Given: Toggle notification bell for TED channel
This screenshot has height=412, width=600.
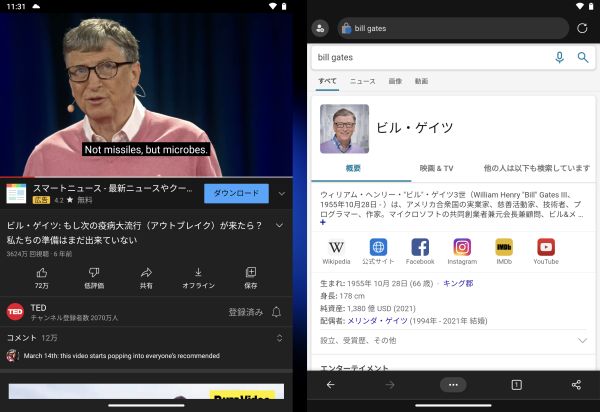Looking at the screenshot, I should [x=277, y=312].
